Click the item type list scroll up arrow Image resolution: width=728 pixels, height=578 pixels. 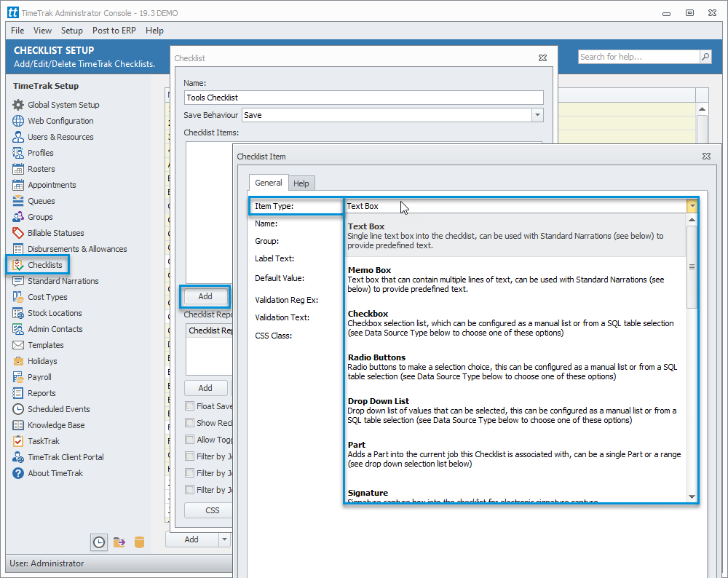[x=692, y=220]
